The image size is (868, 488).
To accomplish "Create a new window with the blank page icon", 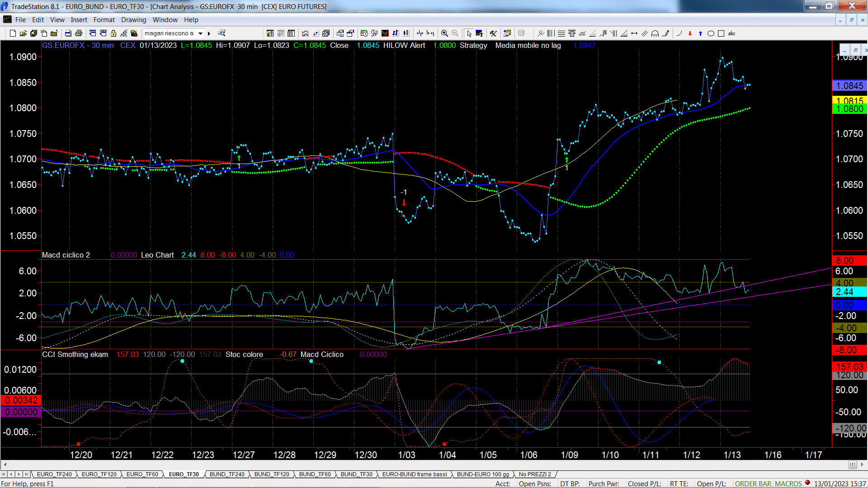I will [x=13, y=33].
